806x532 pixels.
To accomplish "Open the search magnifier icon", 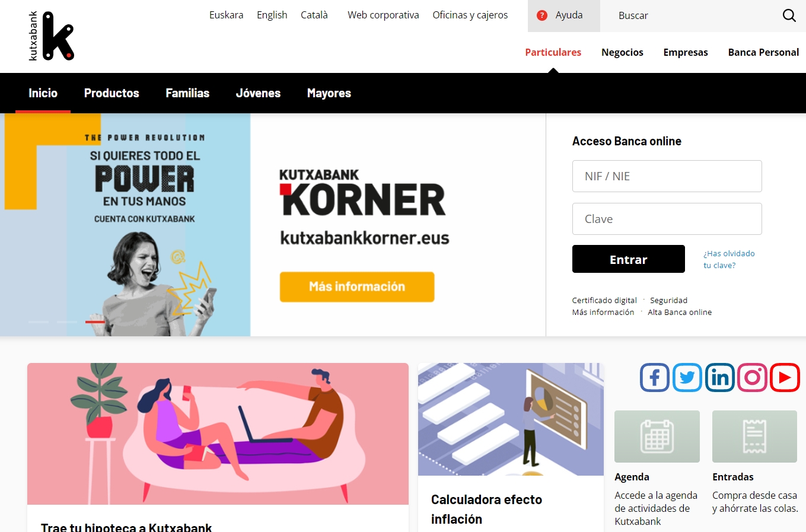I will 789,15.
